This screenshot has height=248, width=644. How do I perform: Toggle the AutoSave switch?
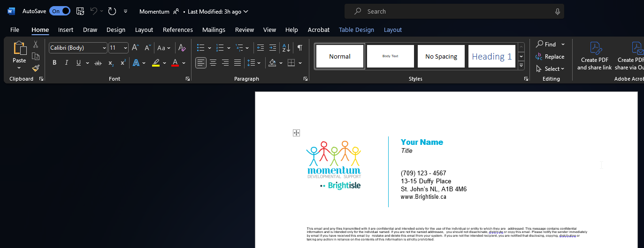pos(60,11)
